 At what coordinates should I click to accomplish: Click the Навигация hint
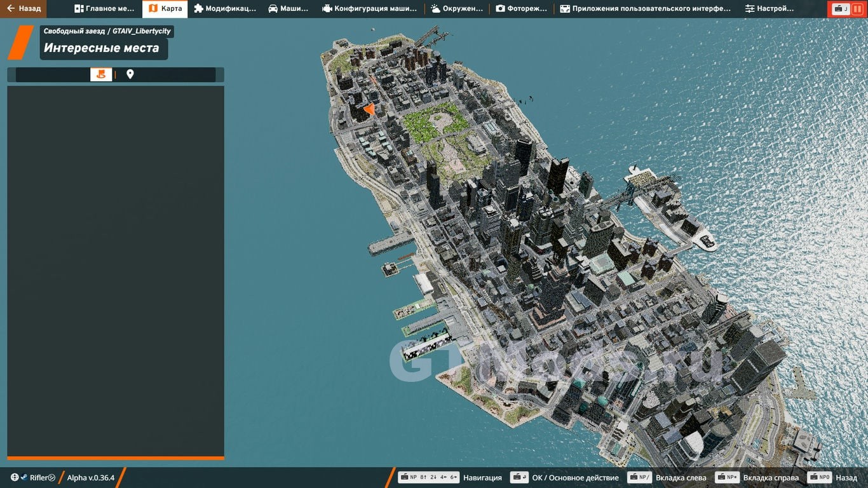click(482, 478)
